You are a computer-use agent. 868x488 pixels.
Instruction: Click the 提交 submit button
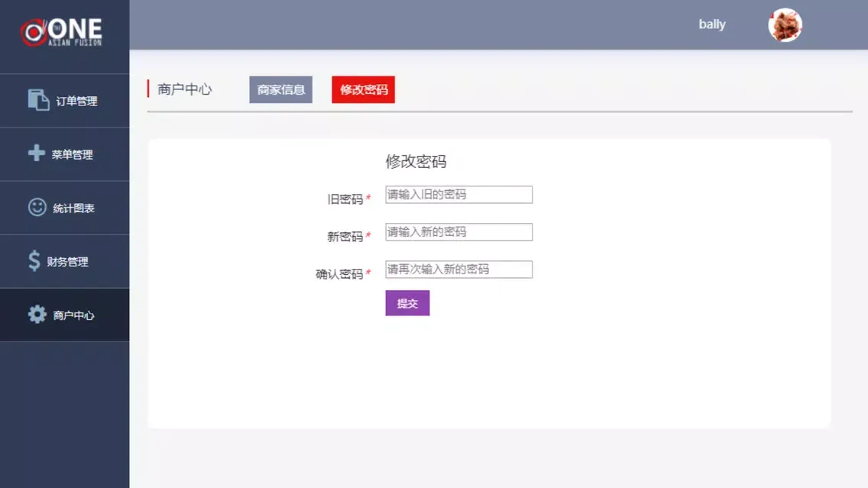407,303
